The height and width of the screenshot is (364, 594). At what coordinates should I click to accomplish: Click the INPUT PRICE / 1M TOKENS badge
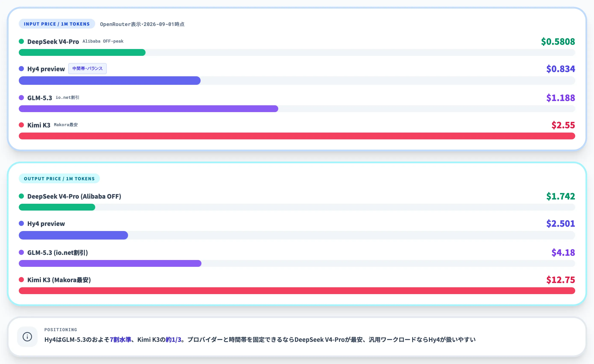click(57, 24)
